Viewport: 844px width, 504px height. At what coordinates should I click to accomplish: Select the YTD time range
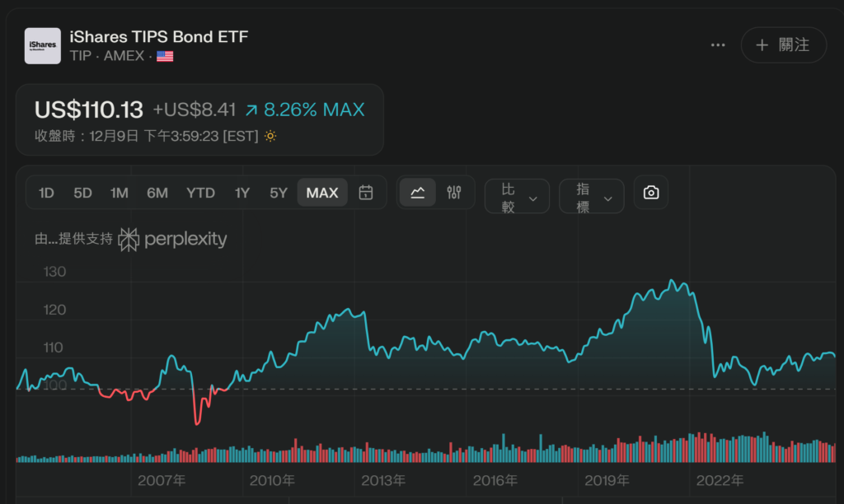coord(200,193)
